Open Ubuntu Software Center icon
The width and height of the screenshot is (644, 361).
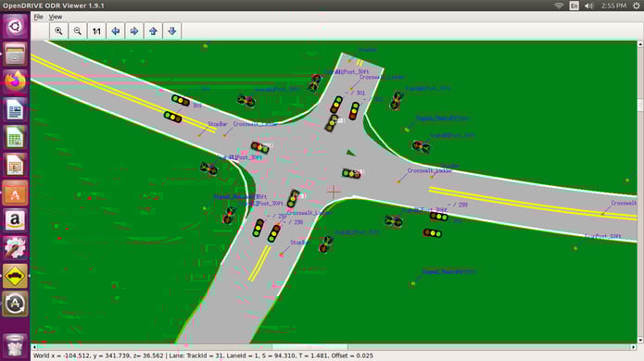coord(15,193)
